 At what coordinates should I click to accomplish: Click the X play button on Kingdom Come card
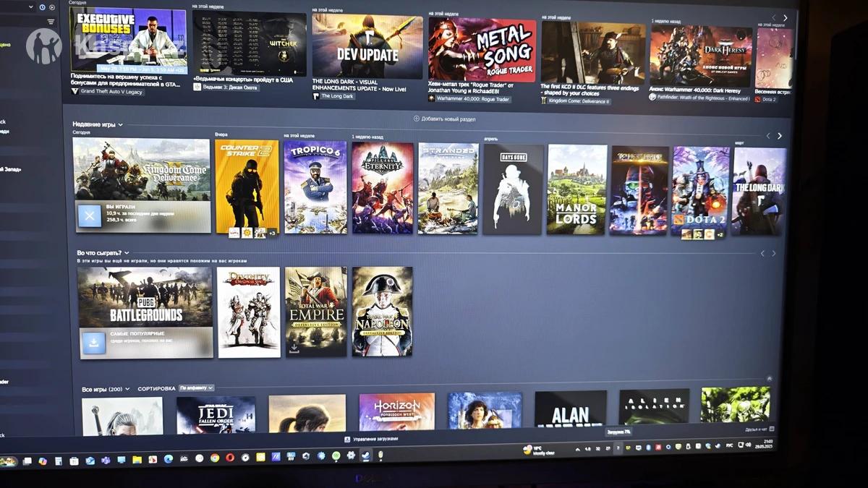[90, 215]
